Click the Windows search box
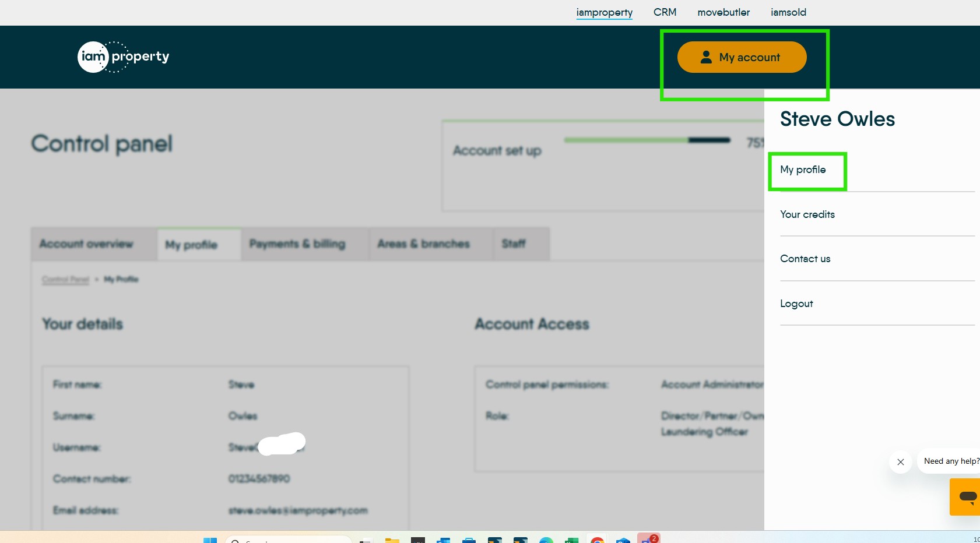Viewport: 980px width, 543px height. click(x=289, y=541)
